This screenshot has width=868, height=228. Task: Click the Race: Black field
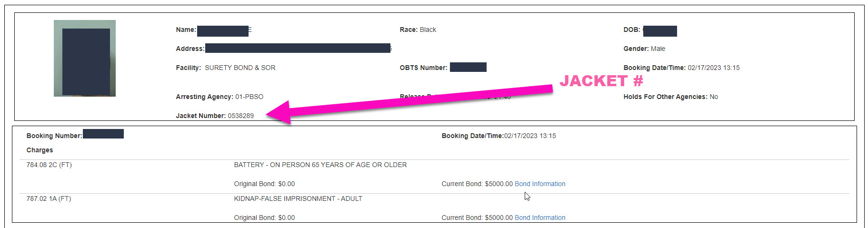tap(418, 30)
